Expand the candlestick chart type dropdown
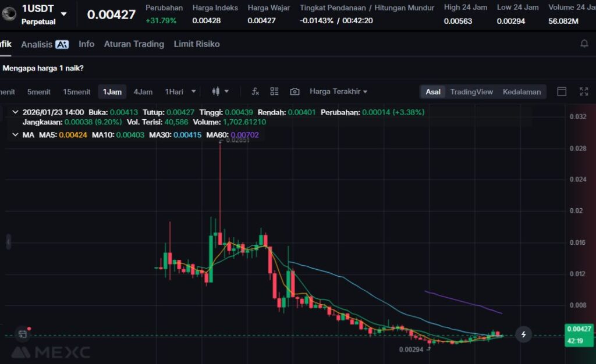 221,91
